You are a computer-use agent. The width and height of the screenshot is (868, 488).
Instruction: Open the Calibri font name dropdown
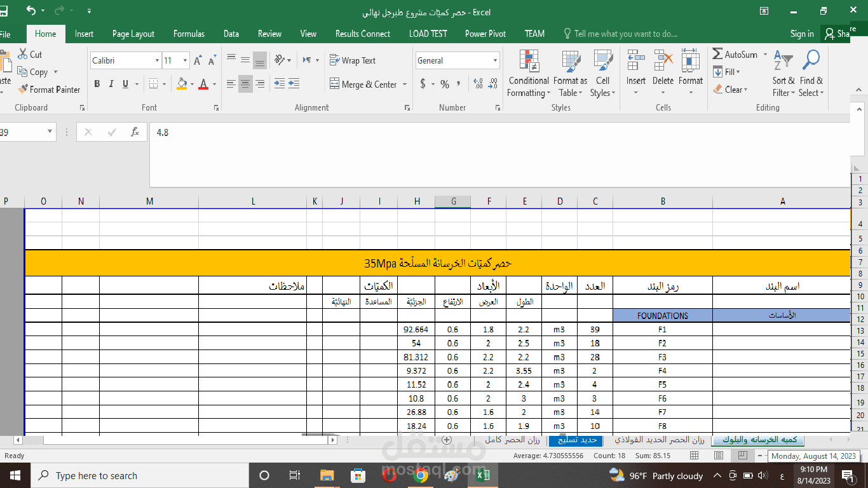[157, 61]
